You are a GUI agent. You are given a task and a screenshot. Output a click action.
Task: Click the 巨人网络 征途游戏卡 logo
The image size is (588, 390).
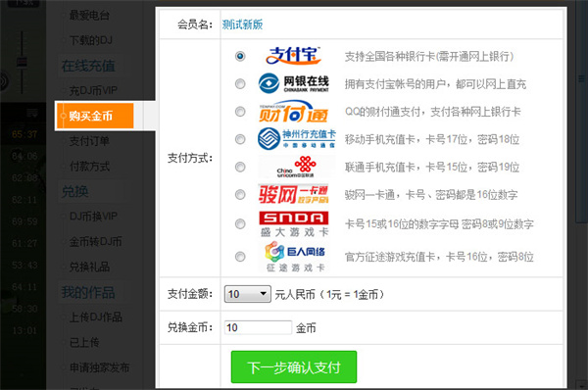[x=294, y=257]
